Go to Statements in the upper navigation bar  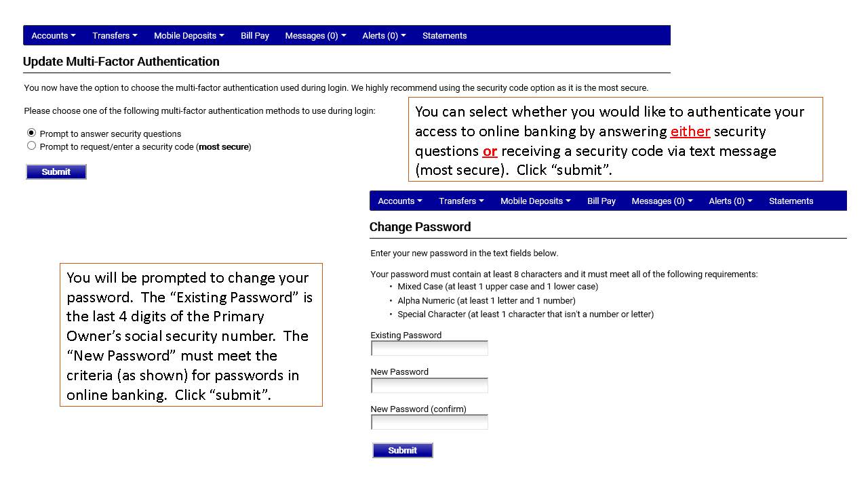click(444, 36)
